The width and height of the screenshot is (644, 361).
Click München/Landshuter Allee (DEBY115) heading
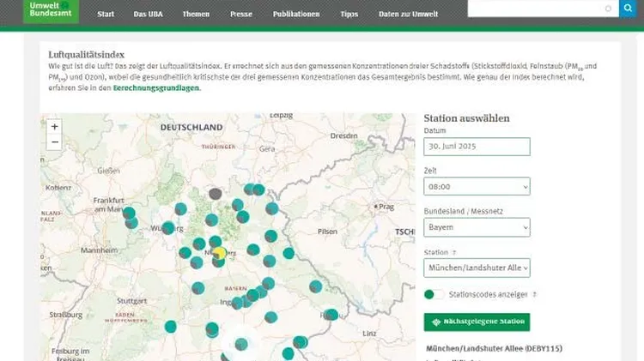[494, 349]
